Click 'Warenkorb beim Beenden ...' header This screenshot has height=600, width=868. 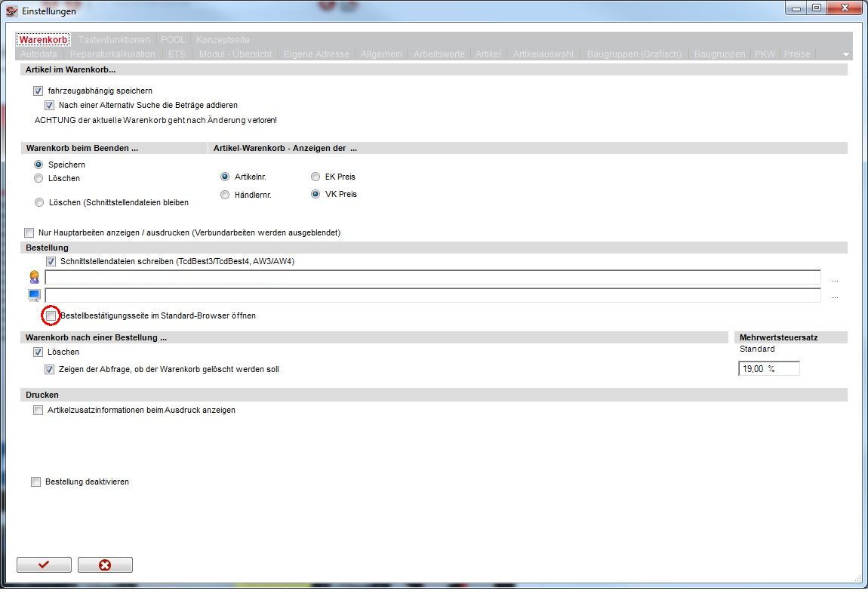pos(82,148)
